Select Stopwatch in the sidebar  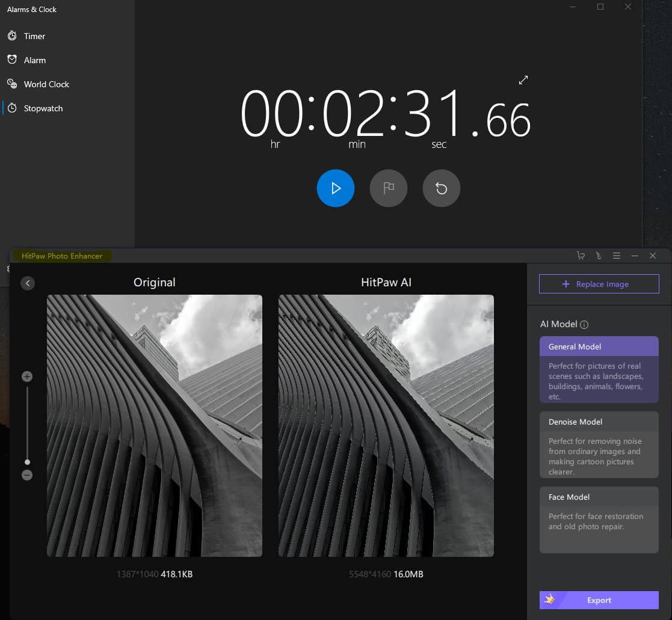pyautogui.click(x=43, y=108)
